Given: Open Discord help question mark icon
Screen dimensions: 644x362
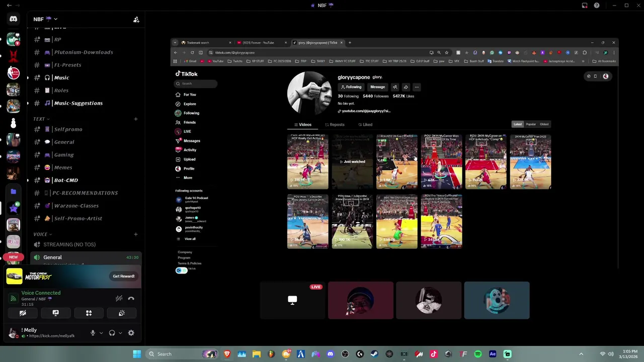Looking at the screenshot, I should 597,6.
